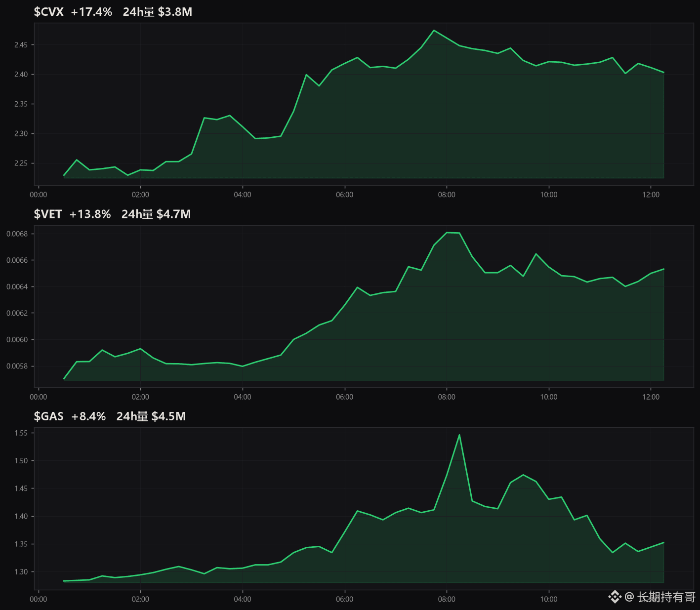This screenshot has width=700, height=610.
Task: Click the 00:00 time label under GAS chart
Action: pos(39,599)
